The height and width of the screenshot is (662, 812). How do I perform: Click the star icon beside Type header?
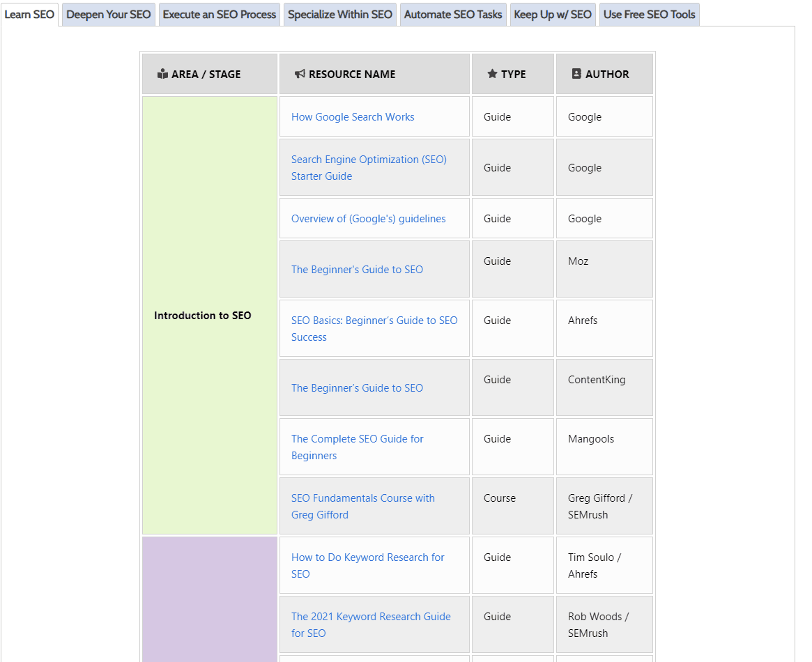coord(492,74)
